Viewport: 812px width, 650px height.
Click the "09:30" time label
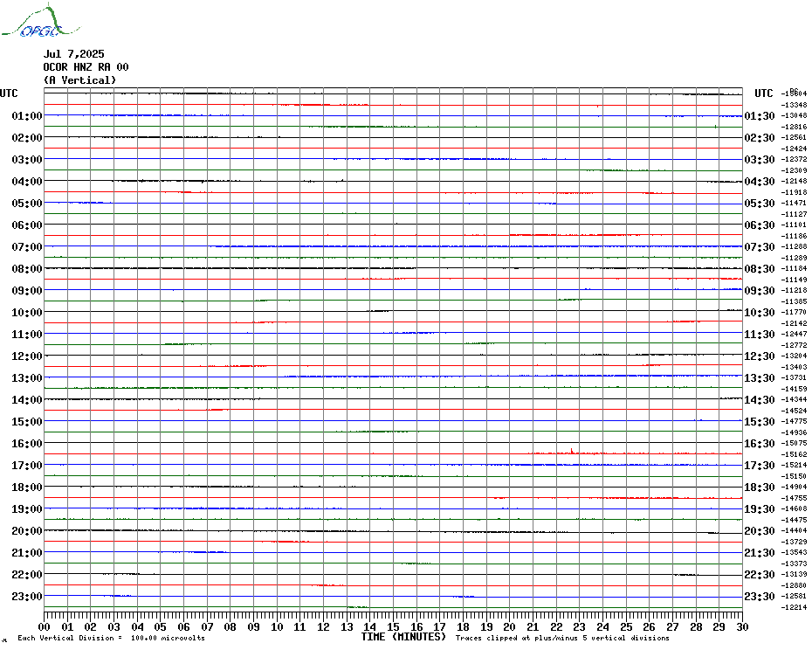tap(760, 290)
